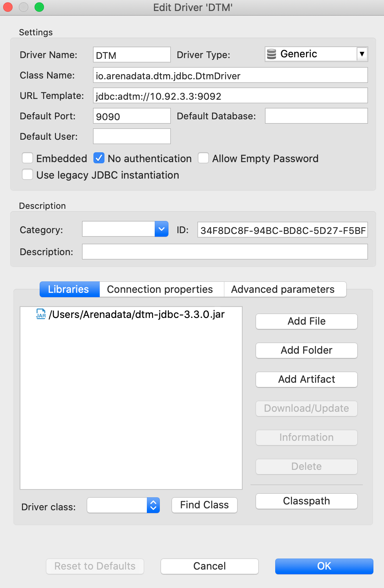This screenshot has width=384, height=588.
Task: Click the Add File button
Action: point(306,321)
